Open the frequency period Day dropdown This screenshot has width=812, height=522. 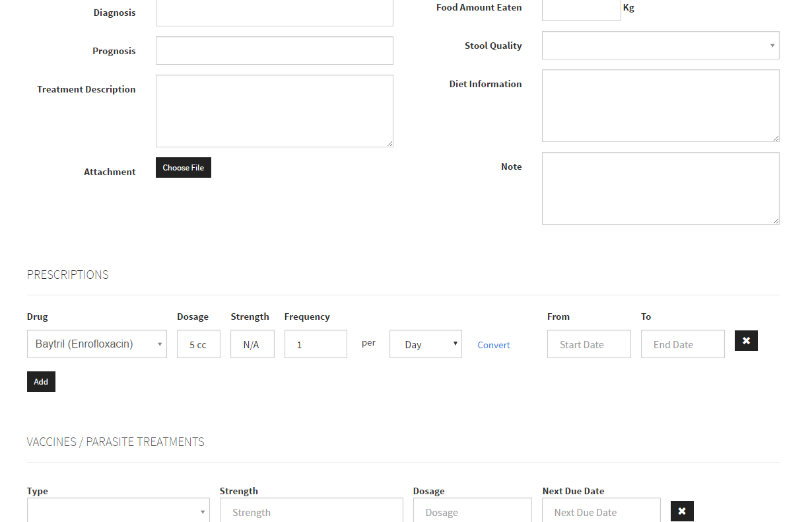pyautogui.click(x=425, y=344)
